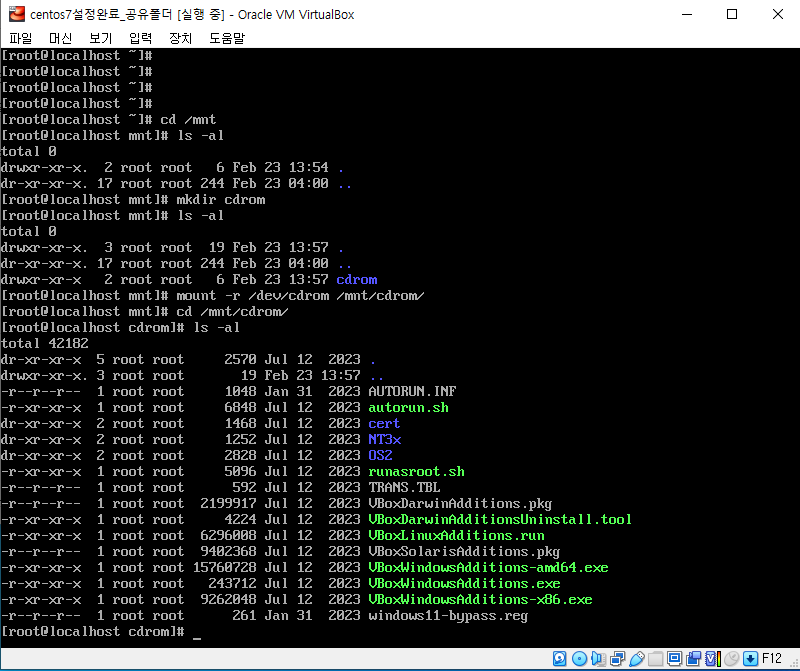Click the shared folders status icon

[655, 659]
